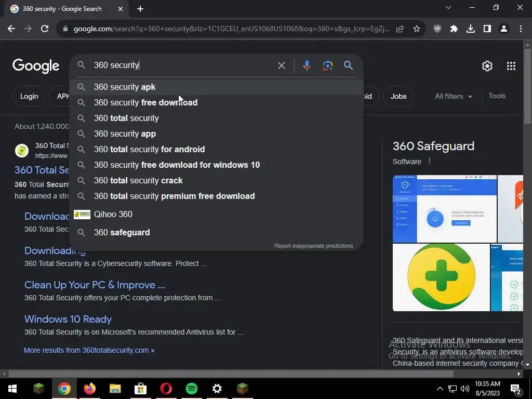Show hidden system tray icons
532x399 pixels.
440,389
